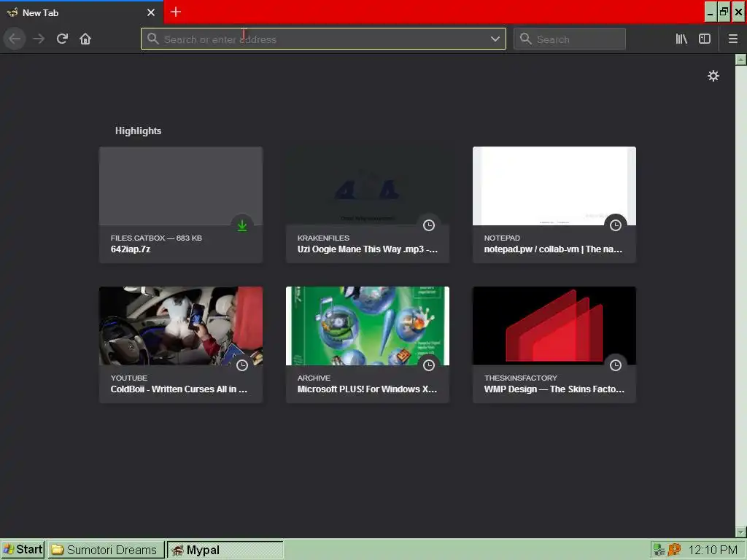Click the 12:10 PM taskbar clock
Viewport: 747px width, 560px height.
713,550
